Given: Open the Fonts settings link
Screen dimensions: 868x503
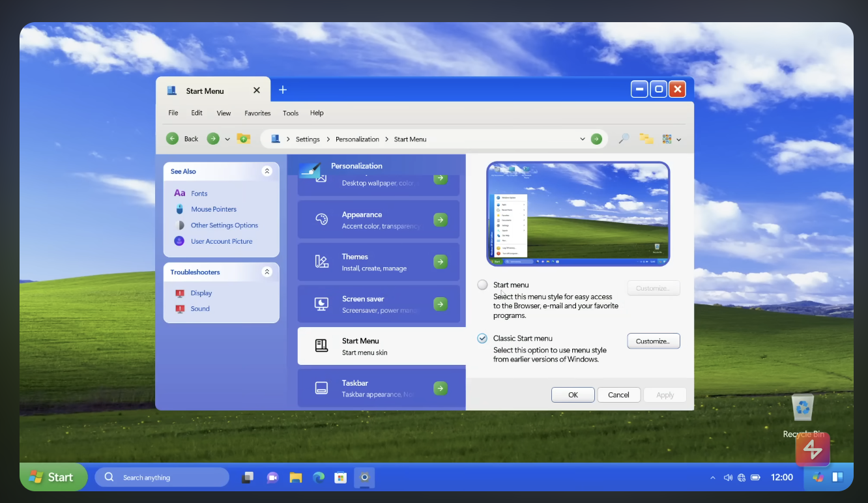Looking at the screenshot, I should tap(199, 194).
